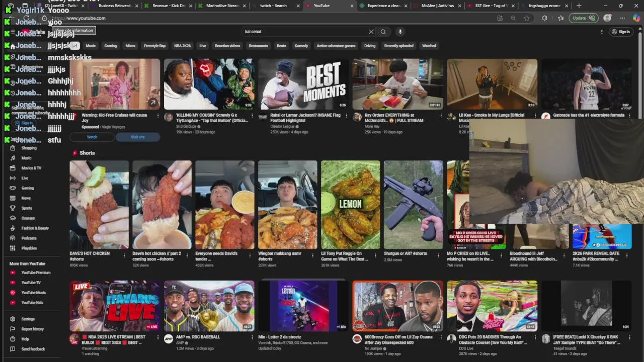Open YouTube Premium from sidebar
The width and height of the screenshot is (644, 362).
[35, 273]
